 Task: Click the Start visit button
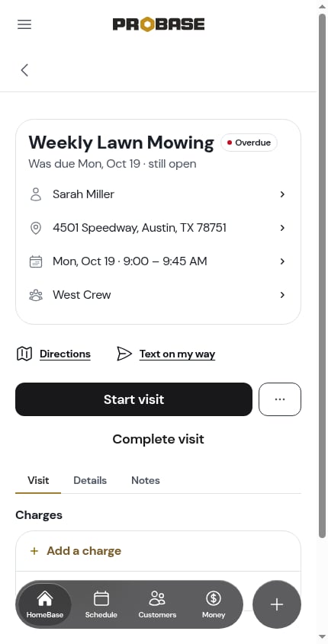(134, 399)
